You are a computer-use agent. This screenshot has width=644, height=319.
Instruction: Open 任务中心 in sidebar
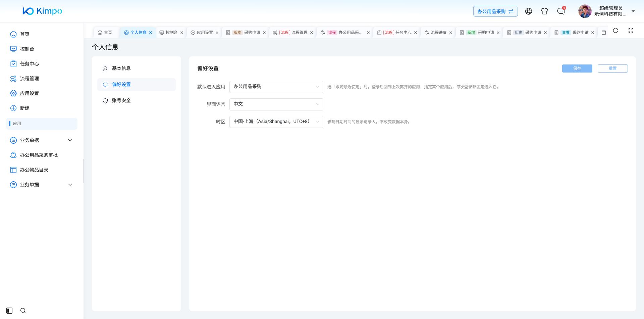coord(42,64)
